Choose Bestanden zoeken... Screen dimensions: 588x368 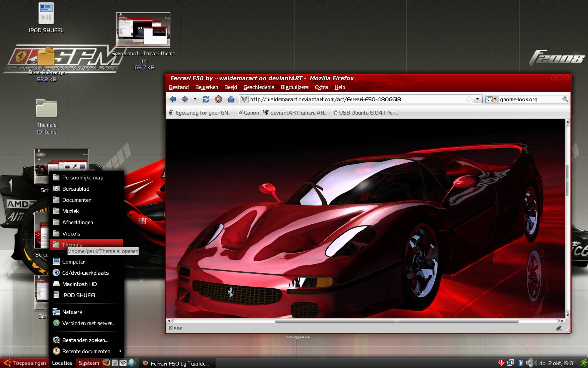click(x=86, y=340)
